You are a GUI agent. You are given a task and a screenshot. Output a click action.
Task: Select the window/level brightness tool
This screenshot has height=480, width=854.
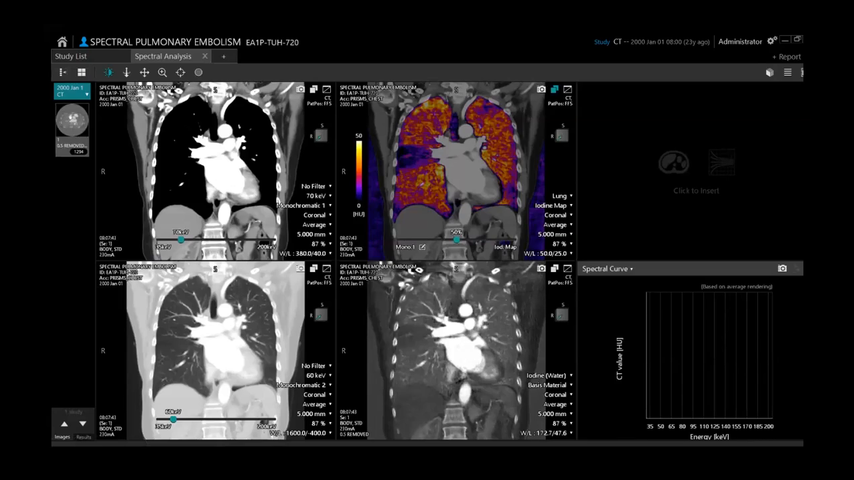[108, 73]
